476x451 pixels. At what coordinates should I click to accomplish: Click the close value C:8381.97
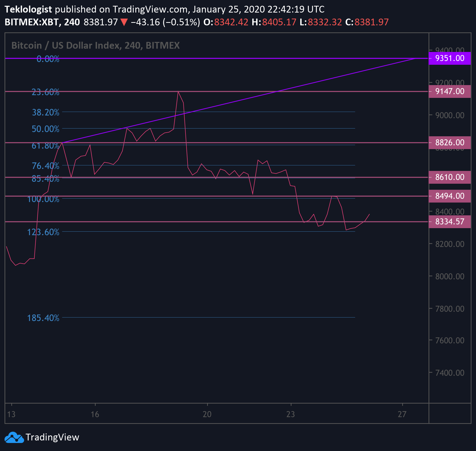point(367,22)
